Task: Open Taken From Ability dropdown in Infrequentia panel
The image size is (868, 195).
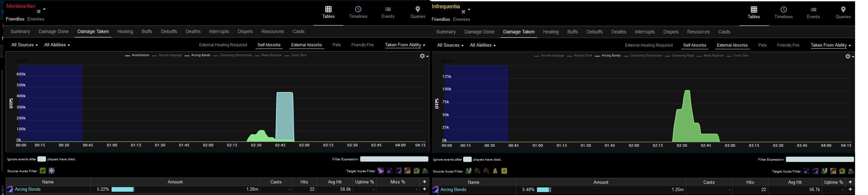Action: point(831,45)
